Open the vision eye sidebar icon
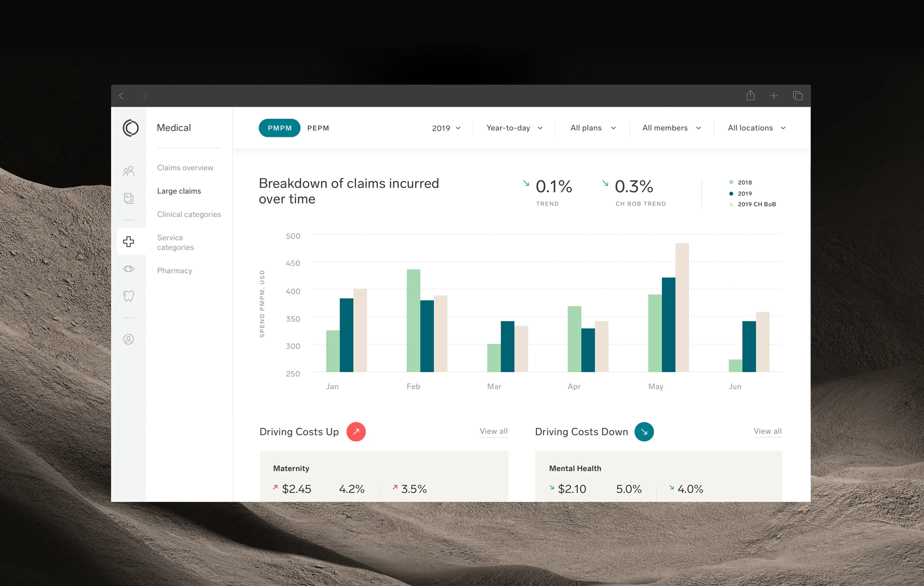The width and height of the screenshot is (924, 586). point(128,269)
